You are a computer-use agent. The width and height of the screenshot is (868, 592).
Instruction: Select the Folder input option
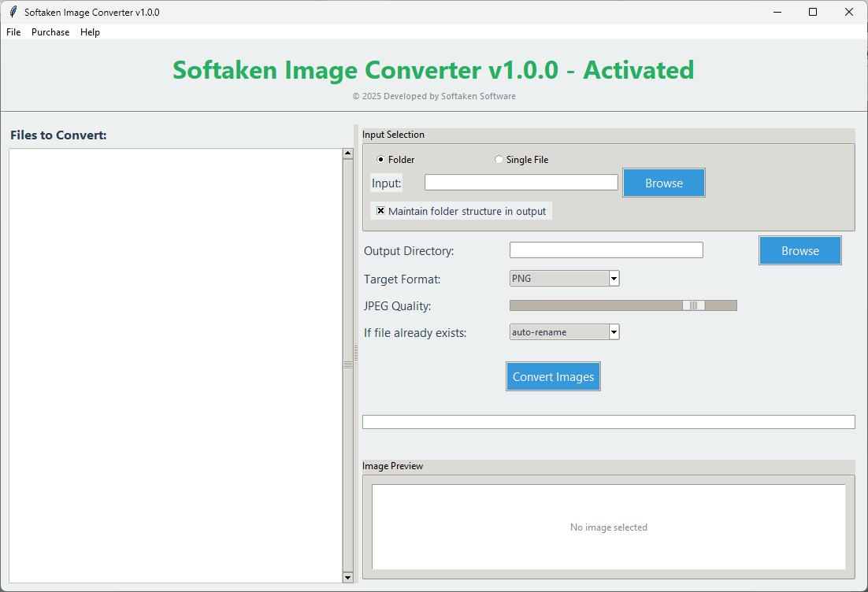(x=381, y=160)
